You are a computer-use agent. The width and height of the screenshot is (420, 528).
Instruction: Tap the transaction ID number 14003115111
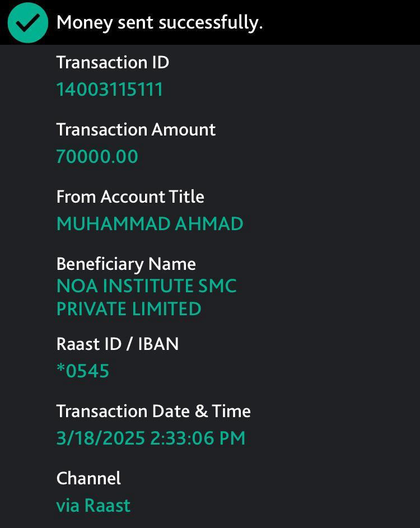tap(109, 90)
